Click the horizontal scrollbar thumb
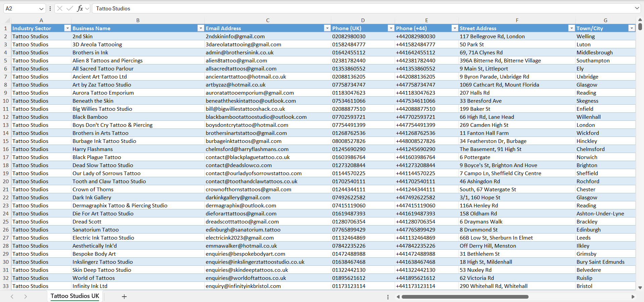Screen dimensions: 644x302 pyautogui.click(x=465, y=297)
